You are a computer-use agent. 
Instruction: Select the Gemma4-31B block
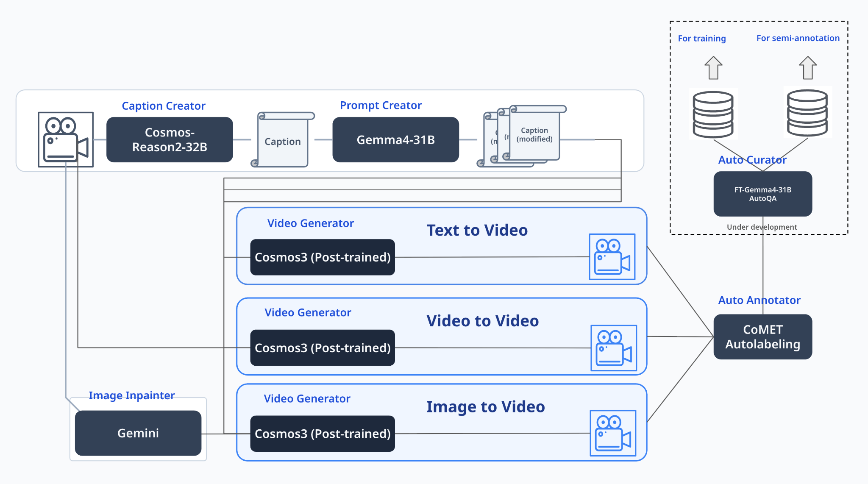pos(395,139)
